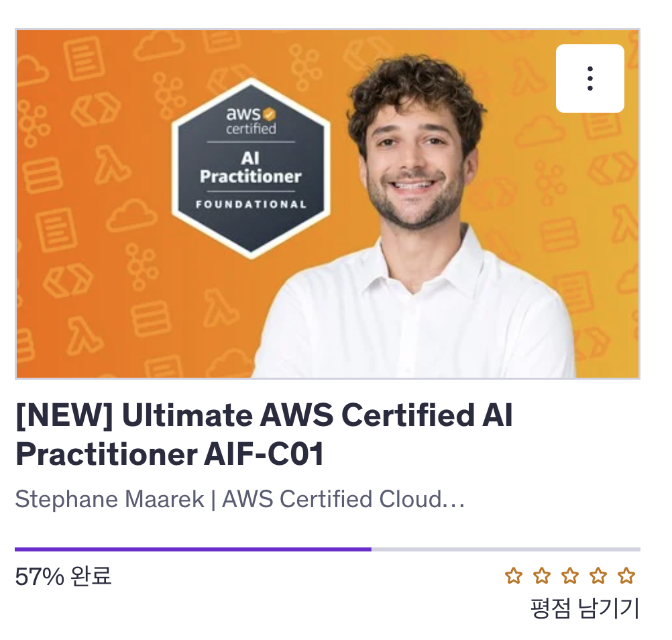The image size is (672, 640).
Task: Click the Practitioner AIF-C01 title line
Action: (170, 454)
